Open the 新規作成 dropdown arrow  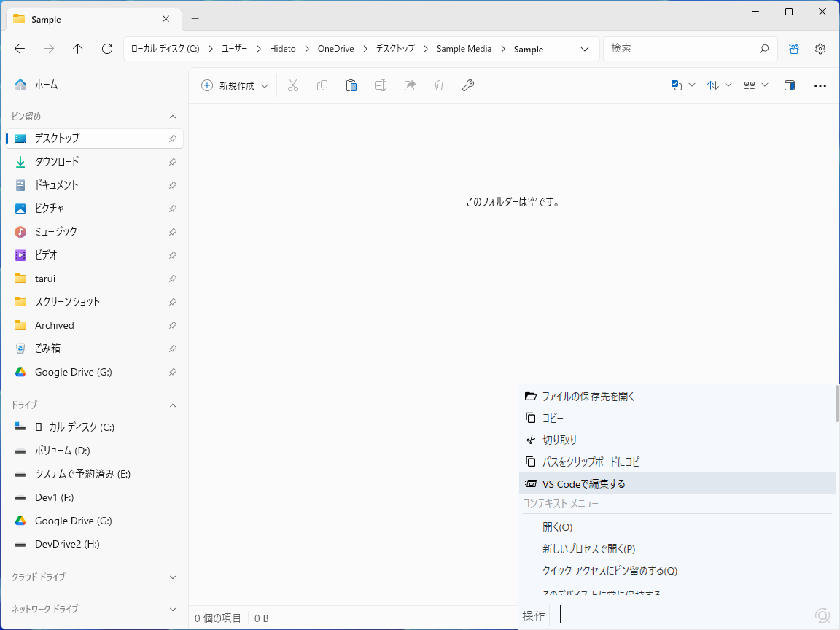265,85
